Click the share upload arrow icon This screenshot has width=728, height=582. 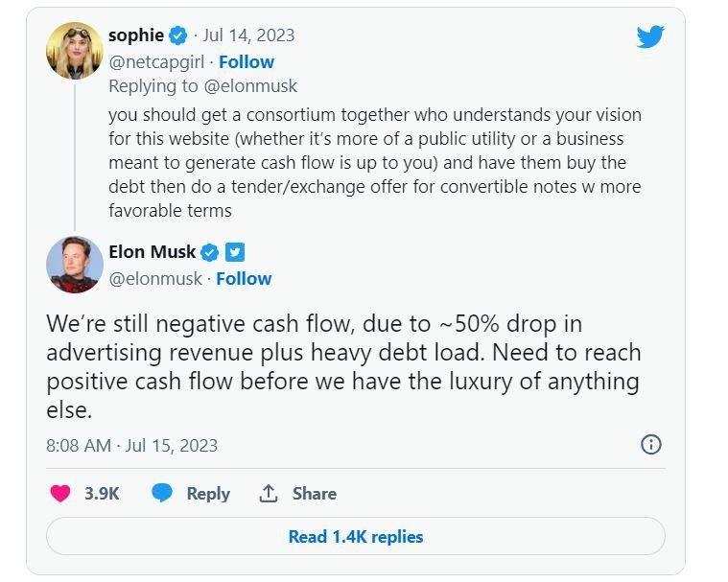coord(269,493)
